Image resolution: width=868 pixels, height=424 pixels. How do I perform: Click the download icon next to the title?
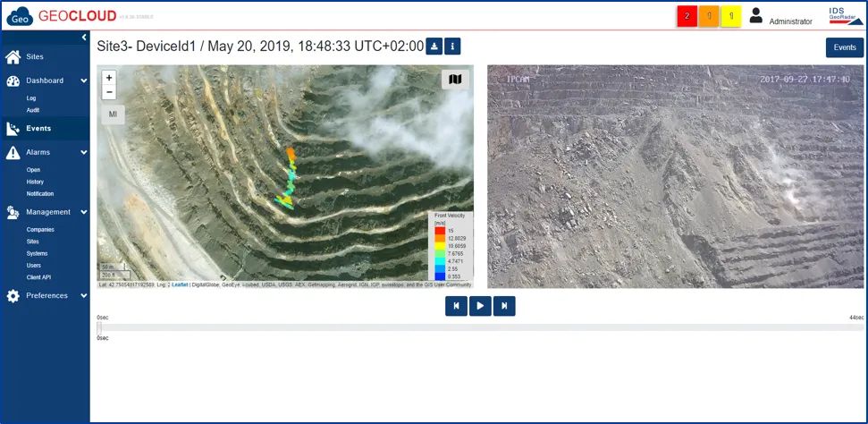(434, 47)
